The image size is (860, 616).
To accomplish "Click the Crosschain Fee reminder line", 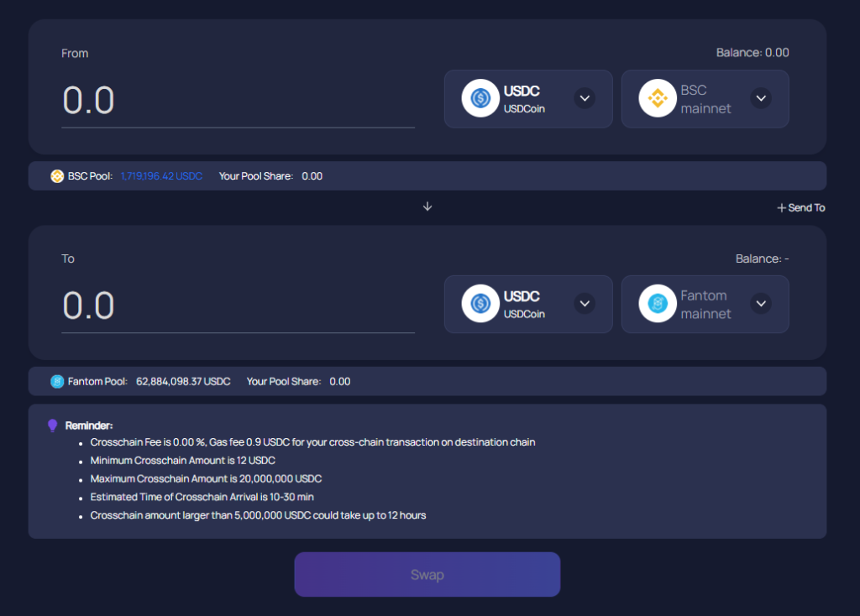I will 312,442.
